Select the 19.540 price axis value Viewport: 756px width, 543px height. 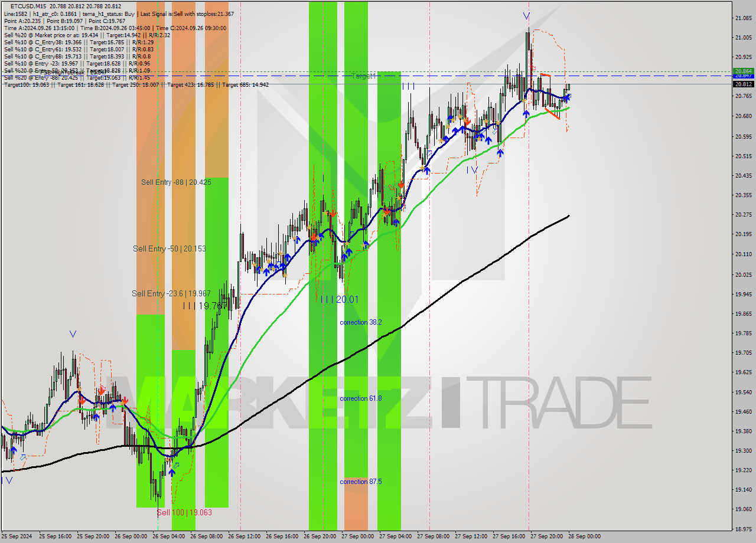point(743,392)
